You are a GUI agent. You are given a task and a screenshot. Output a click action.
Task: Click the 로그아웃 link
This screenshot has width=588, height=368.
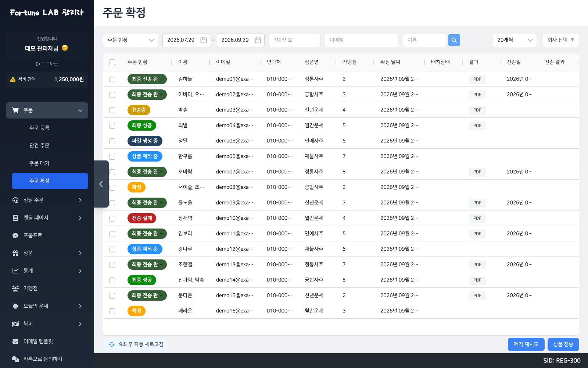coord(47,64)
